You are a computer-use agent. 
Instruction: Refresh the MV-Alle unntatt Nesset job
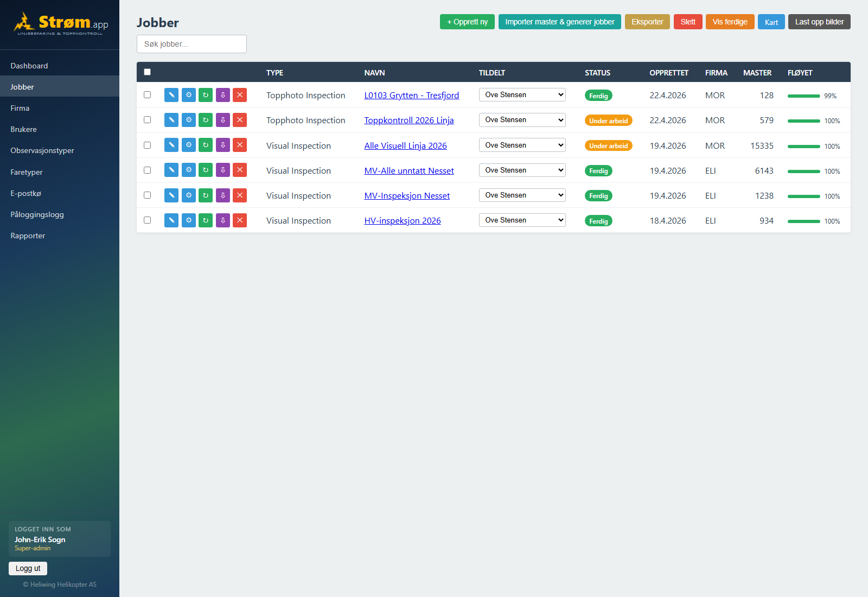[206, 170]
